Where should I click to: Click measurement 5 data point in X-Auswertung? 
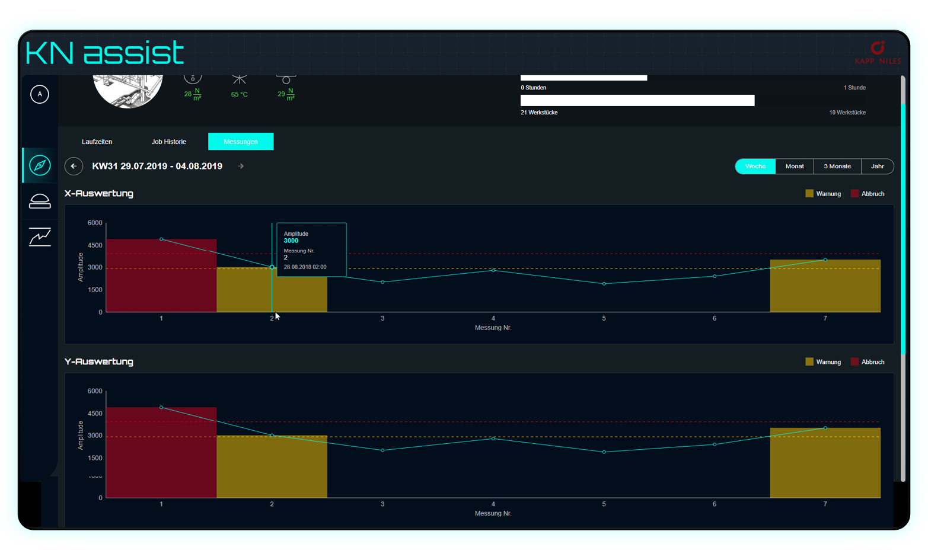(604, 284)
